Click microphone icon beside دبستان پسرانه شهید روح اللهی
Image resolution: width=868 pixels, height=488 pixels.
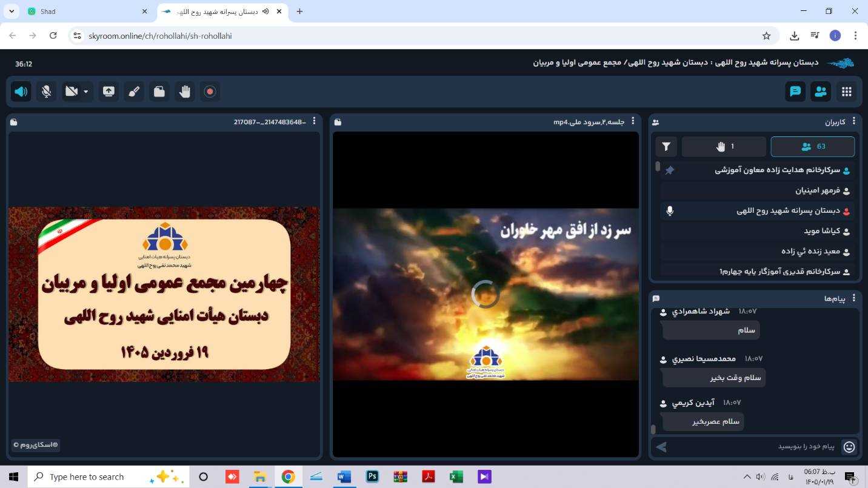670,210
